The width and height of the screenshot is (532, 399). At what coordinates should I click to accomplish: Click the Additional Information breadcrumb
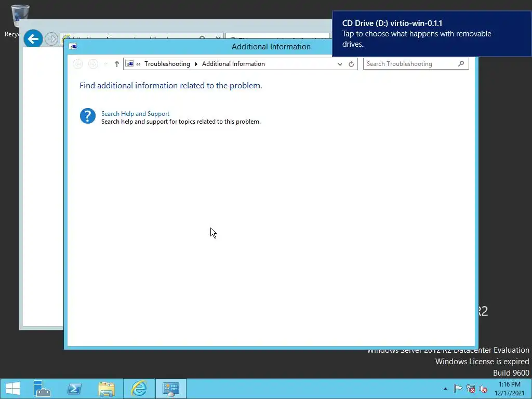click(x=233, y=64)
